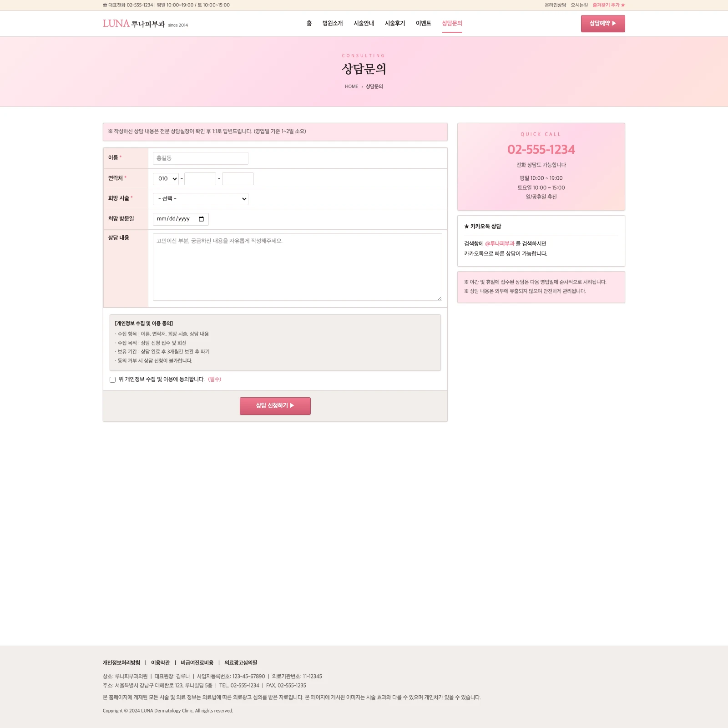Image resolution: width=728 pixels, height=728 pixels.
Task: Click the 시술후기 menu item
Action: 395,23
